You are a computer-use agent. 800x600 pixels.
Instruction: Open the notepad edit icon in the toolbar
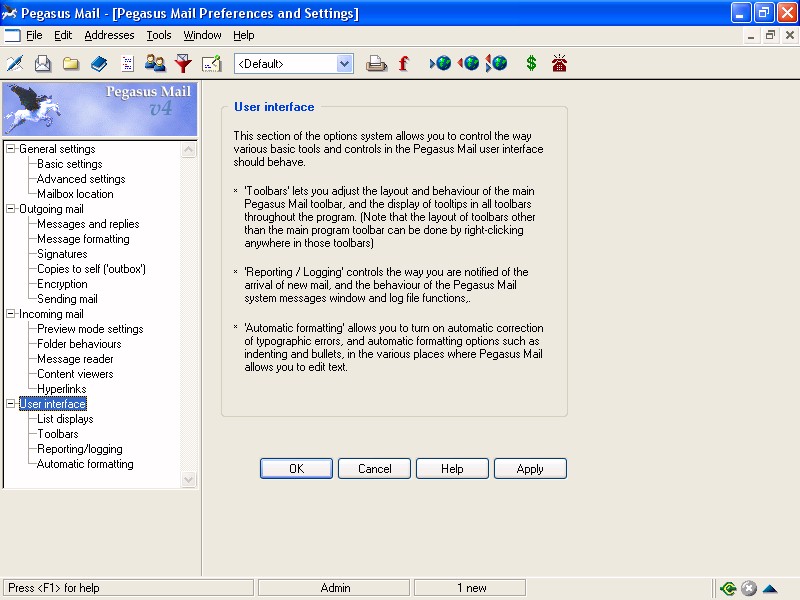tap(211, 64)
